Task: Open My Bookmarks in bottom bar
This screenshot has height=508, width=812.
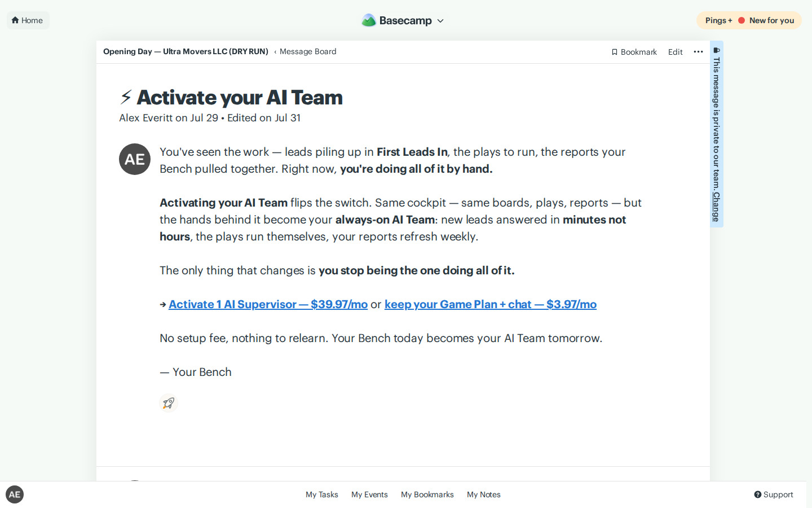Action: pos(427,494)
